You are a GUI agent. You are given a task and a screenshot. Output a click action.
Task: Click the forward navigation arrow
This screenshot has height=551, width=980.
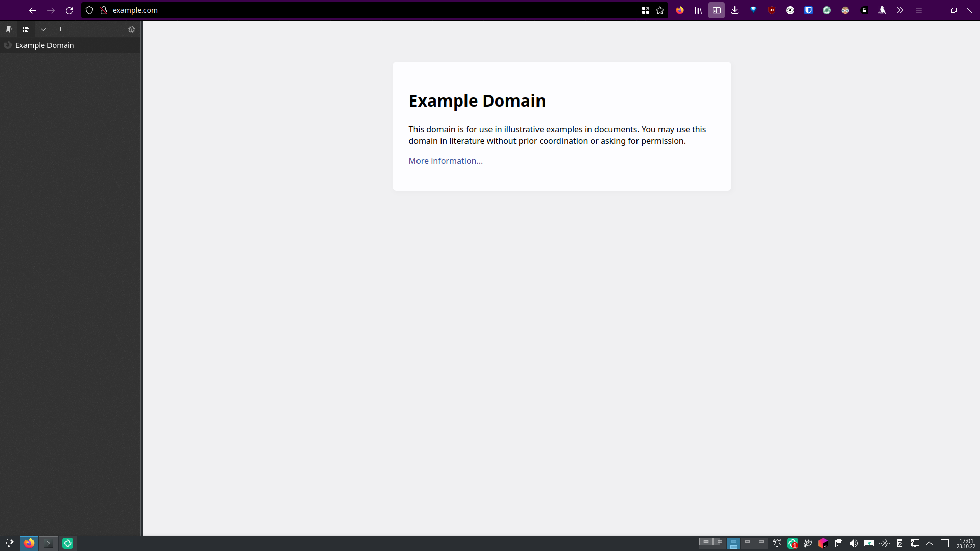coord(51,10)
